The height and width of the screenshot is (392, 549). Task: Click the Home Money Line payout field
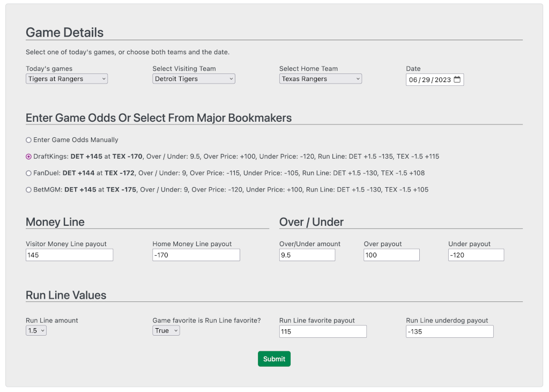click(x=196, y=254)
